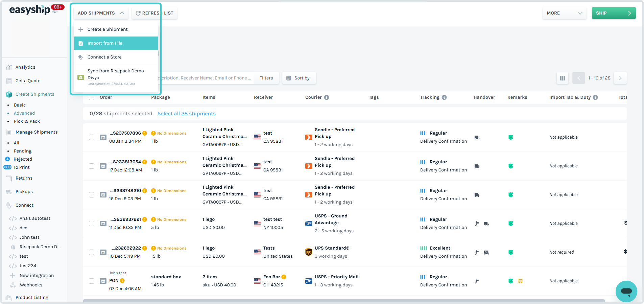Check the box for order S233813054
Image resolution: width=644 pixels, height=304 pixels.
(x=92, y=166)
